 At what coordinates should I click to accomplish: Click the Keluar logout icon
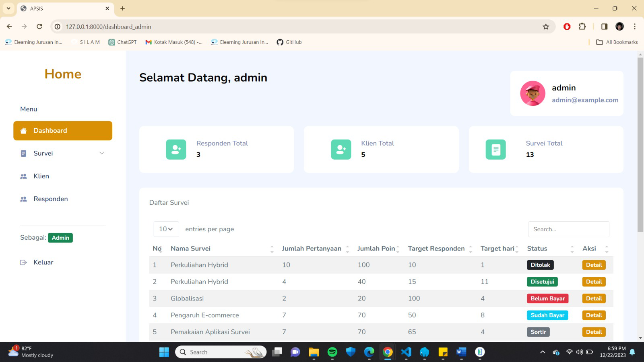pyautogui.click(x=23, y=262)
